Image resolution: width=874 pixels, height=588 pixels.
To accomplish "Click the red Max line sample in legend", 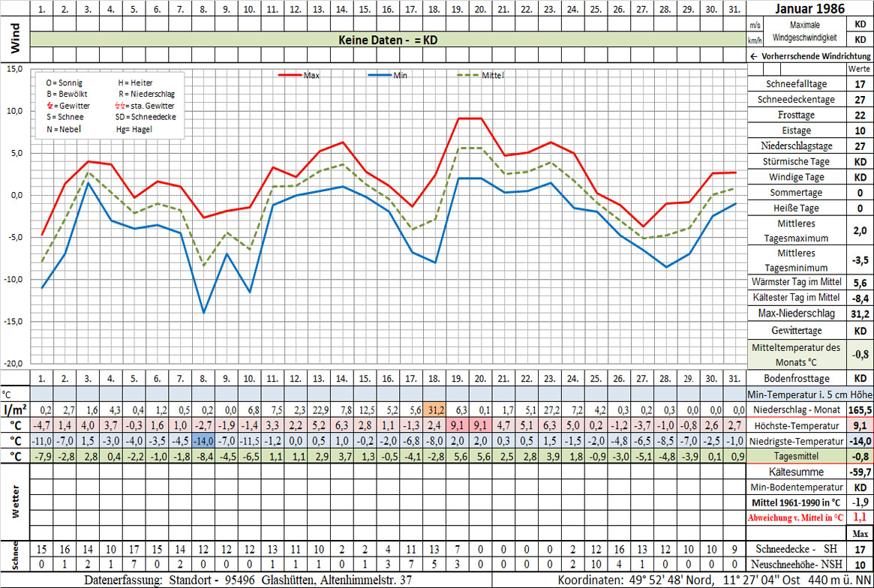I will pyautogui.click(x=290, y=75).
